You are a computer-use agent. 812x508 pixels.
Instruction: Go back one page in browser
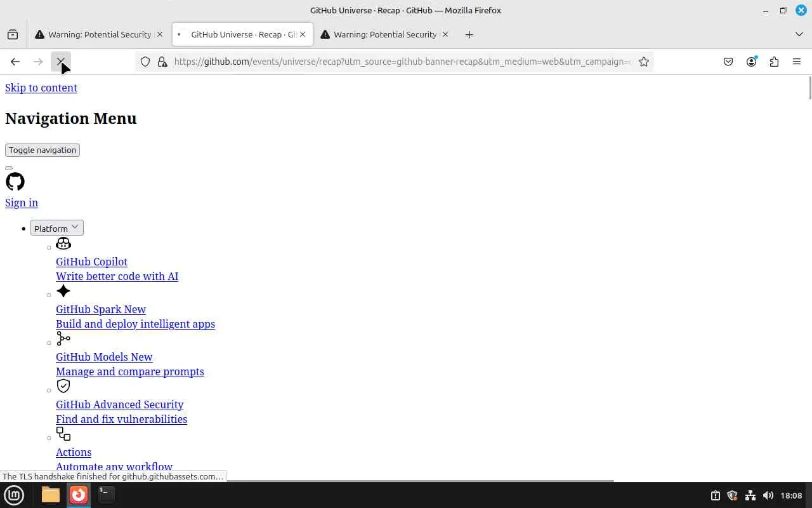click(x=15, y=62)
